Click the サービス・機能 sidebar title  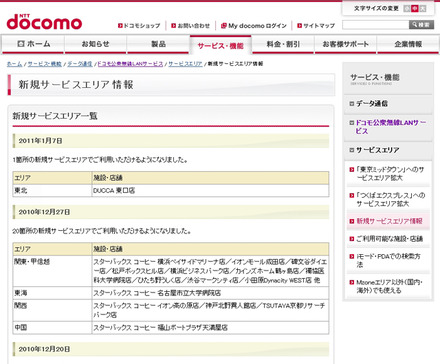[374, 78]
